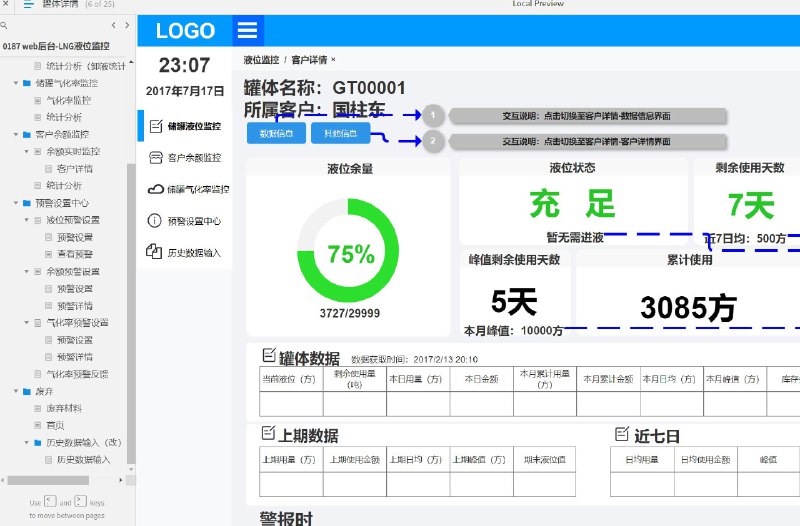Go to next page with right chevron
The width and height of the screenshot is (800, 526).
[x=127, y=25]
